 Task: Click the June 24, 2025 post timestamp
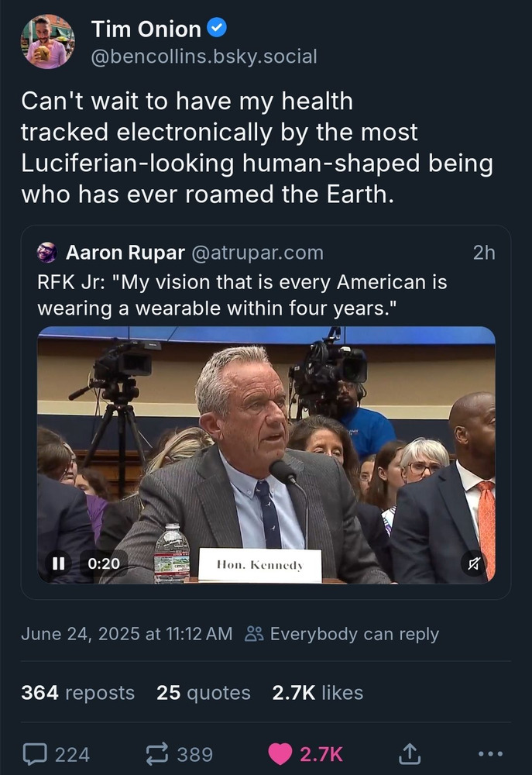coord(126,634)
